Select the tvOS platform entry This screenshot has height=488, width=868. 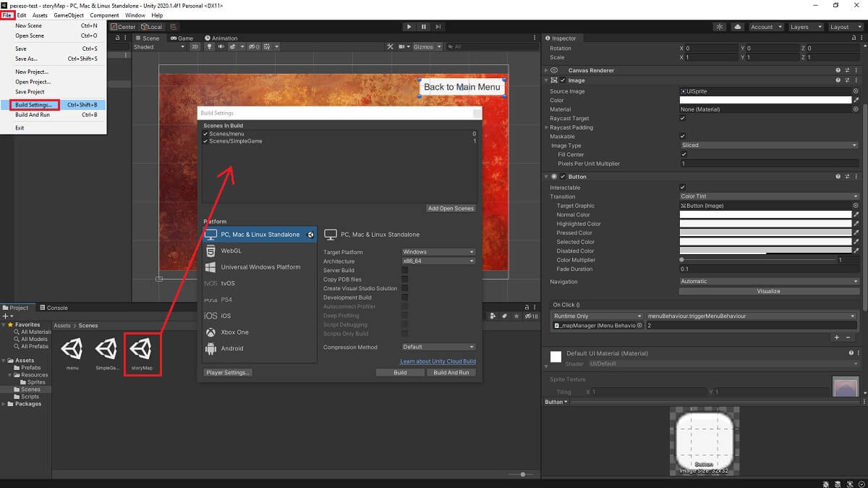tap(260, 283)
